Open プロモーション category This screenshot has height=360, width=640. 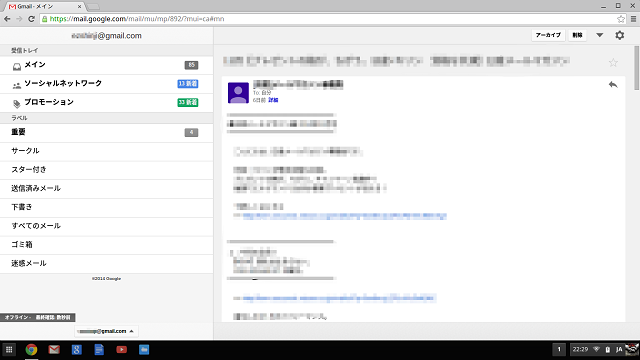[107, 103]
